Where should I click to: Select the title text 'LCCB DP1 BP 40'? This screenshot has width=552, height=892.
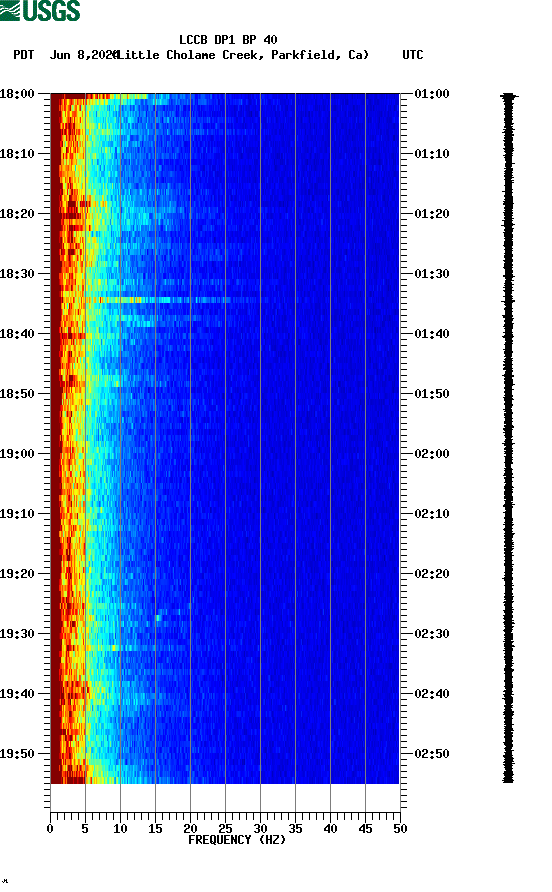click(228, 40)
